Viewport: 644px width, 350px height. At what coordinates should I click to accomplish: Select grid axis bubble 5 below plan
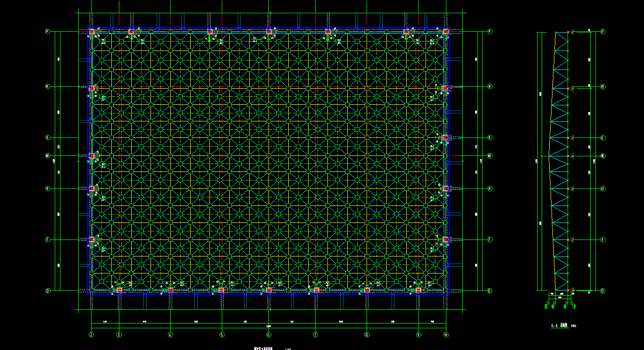(222, 335)
